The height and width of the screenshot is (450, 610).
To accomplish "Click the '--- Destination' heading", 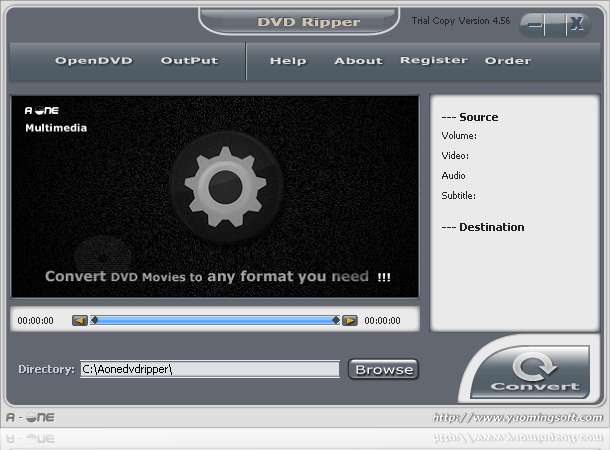I will click(x=483, y=227).
